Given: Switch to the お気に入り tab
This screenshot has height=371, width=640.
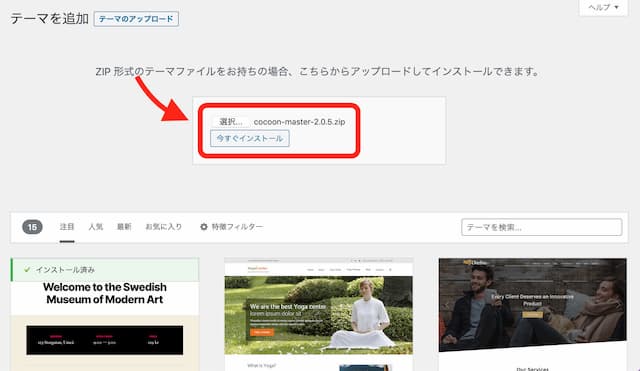Looking at the screenshot, I should tap(164, 227).
